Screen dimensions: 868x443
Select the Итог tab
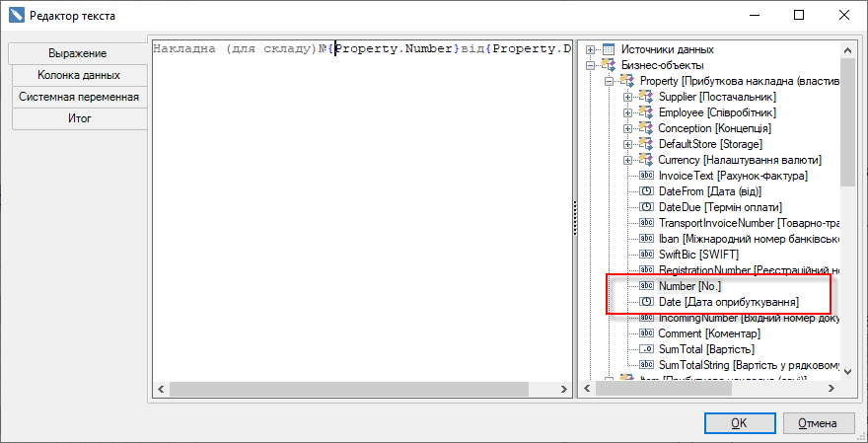[79, 118]
